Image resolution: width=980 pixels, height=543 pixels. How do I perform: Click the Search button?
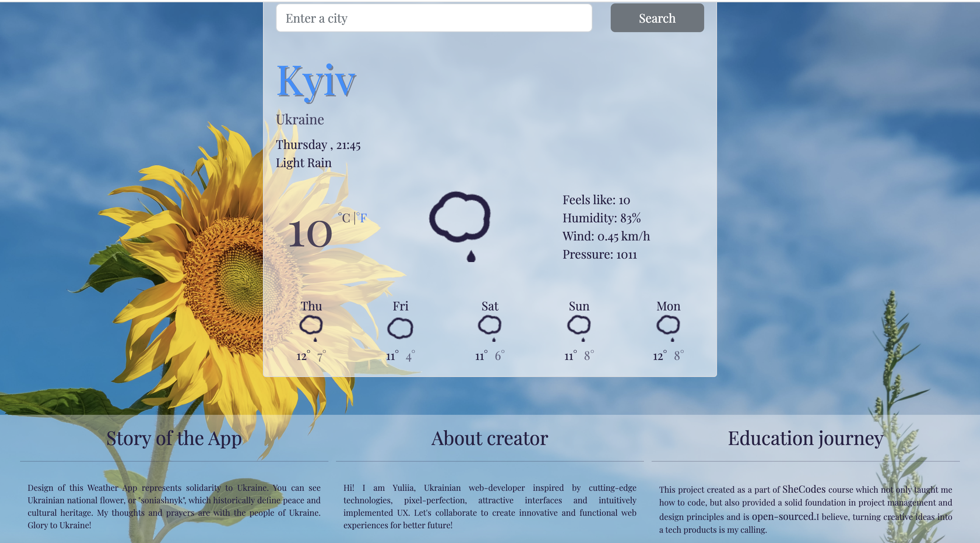pos(657,18)
